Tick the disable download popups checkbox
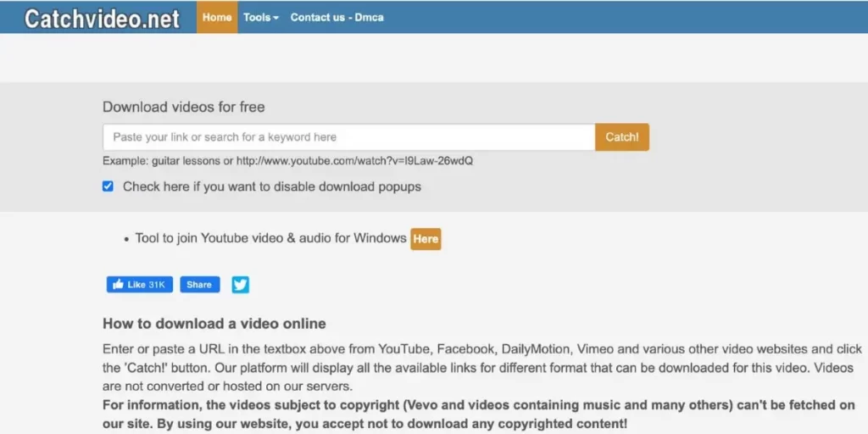 pos(108,186)
